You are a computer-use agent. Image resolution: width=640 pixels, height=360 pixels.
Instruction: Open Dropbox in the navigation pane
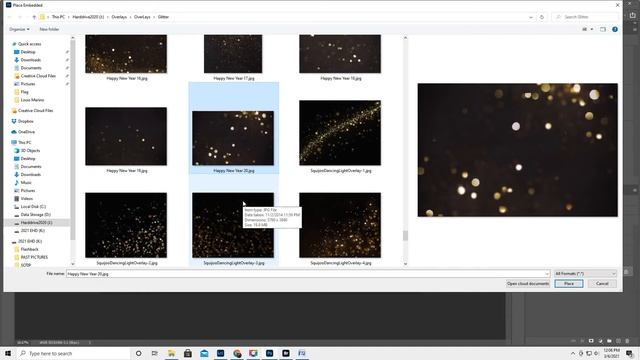point(25,121)
